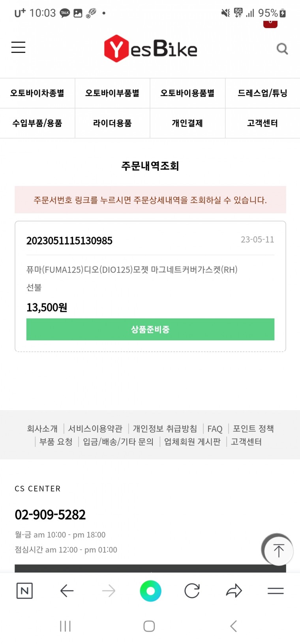Tap the Android recent apps button
This screenshot has height=644, width=300.
point(65,626)
